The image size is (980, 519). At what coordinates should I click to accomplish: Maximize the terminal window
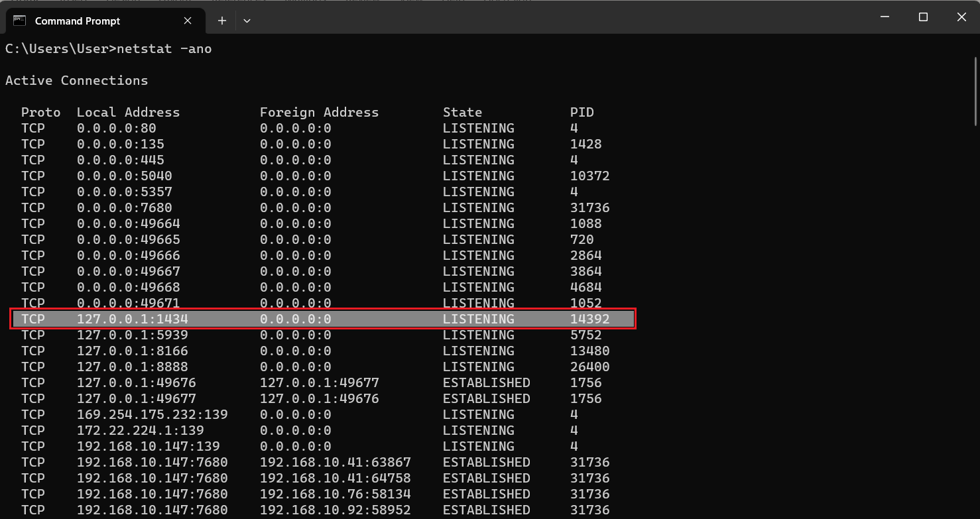923,17
